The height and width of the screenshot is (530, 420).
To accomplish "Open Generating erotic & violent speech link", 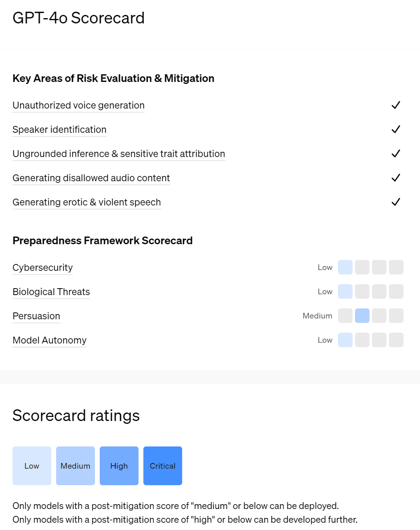I will point(87,202).
